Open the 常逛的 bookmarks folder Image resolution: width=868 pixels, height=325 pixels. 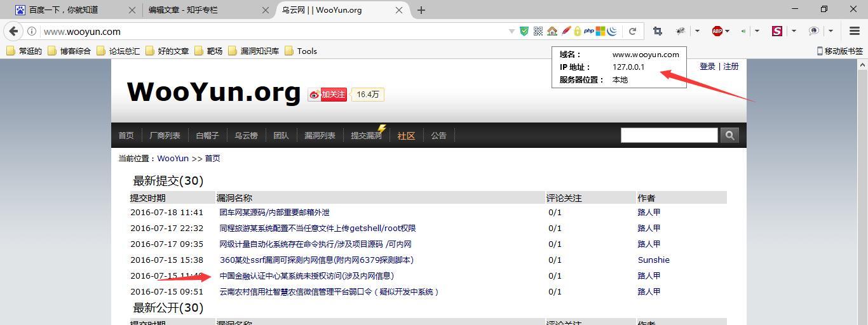[x=24, y=51]
